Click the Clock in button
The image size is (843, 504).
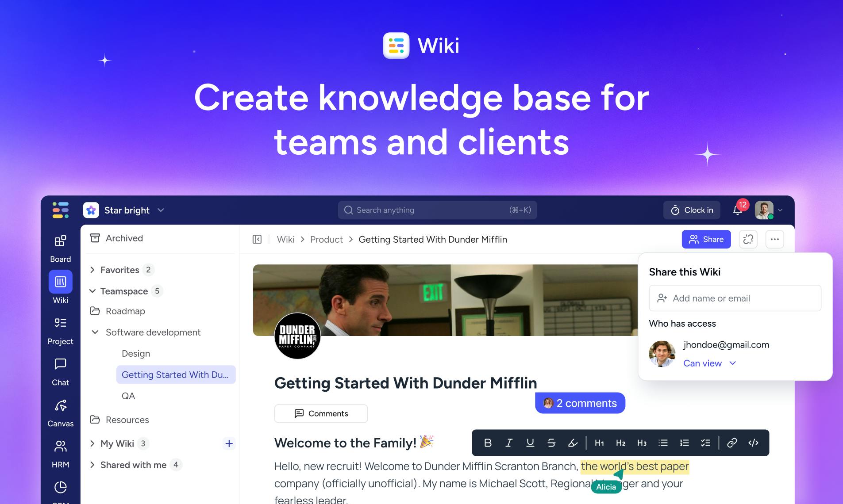pos(692,210)
